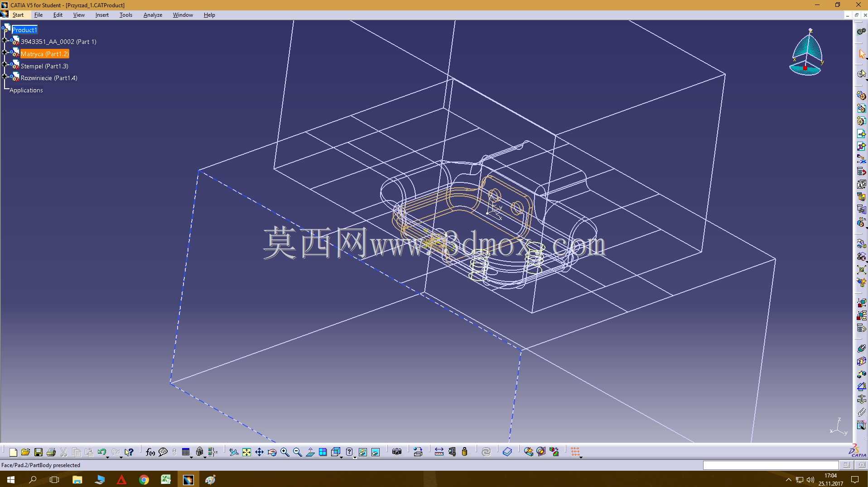Open Excel from the taskbar
Image resolution: width=868 pixels, height=487 pixels.
166,479
